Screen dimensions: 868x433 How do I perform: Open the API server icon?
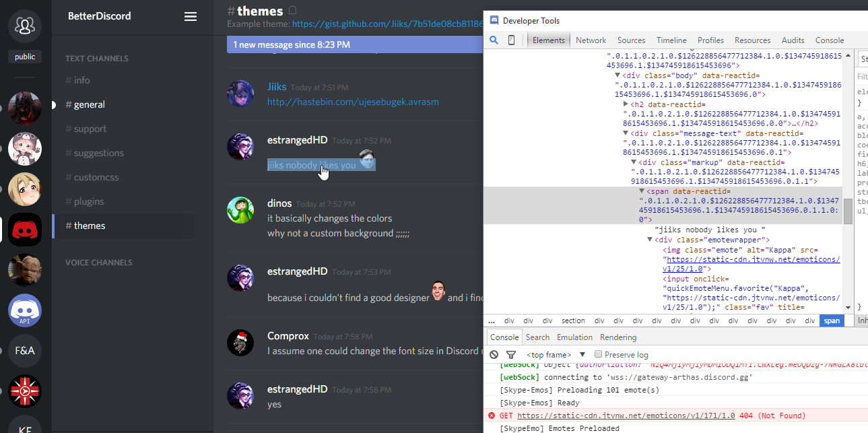click(25, 310)
